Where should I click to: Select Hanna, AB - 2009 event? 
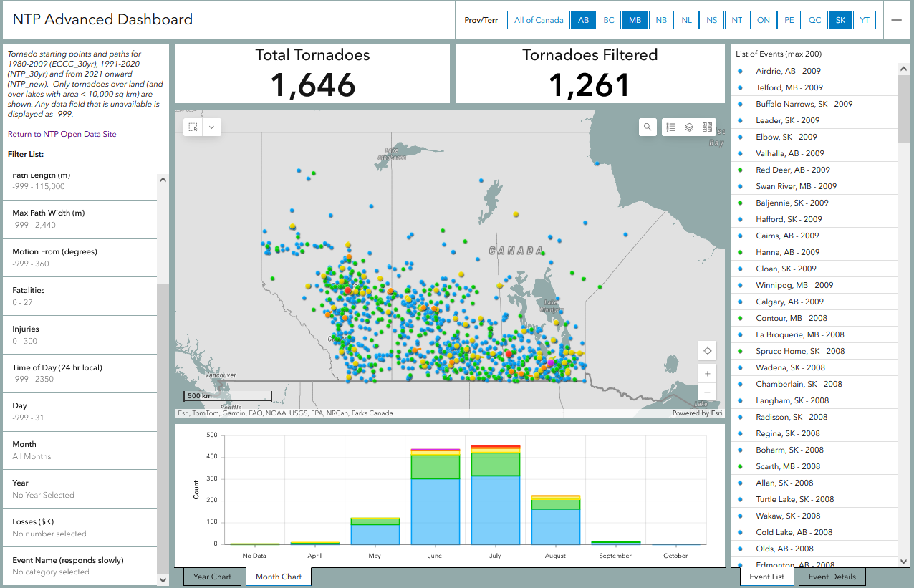pyautogui.click(x=814, y=252)
